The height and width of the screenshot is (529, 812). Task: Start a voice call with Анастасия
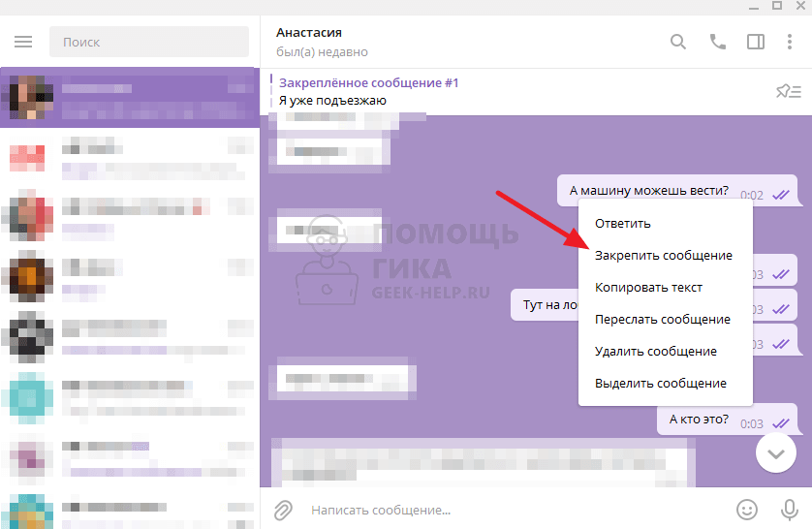tap(717, 42)
